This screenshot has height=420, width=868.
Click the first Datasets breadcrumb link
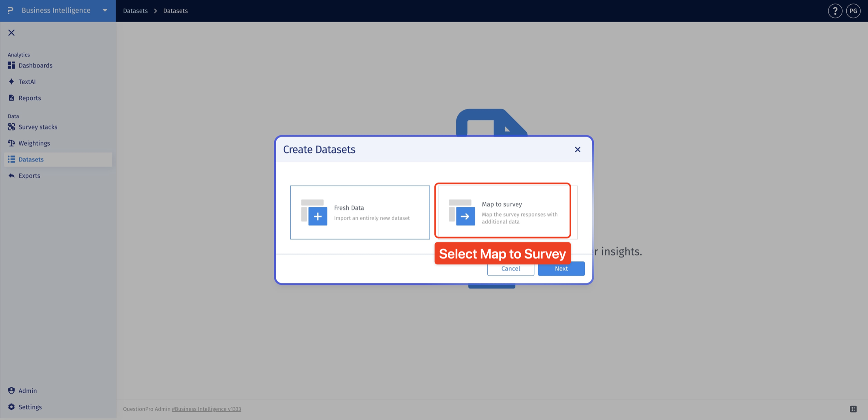135,11
